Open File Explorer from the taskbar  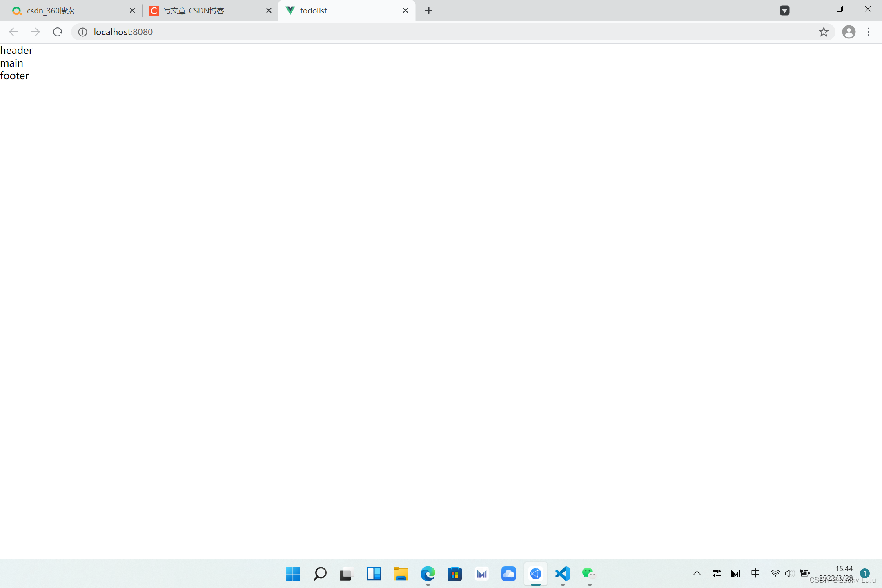click(401, 573)
